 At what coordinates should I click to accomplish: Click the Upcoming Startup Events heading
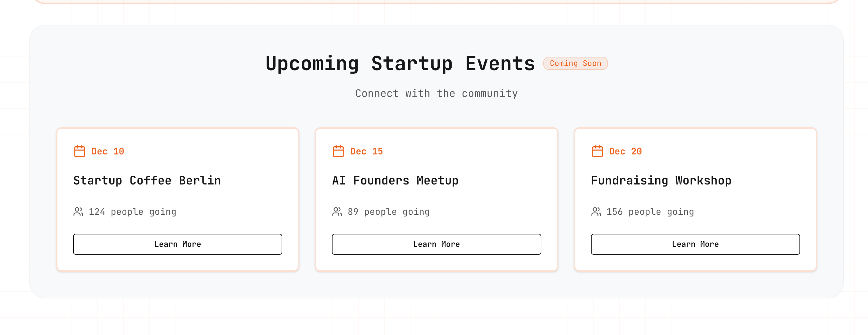[x=400, y=63]
